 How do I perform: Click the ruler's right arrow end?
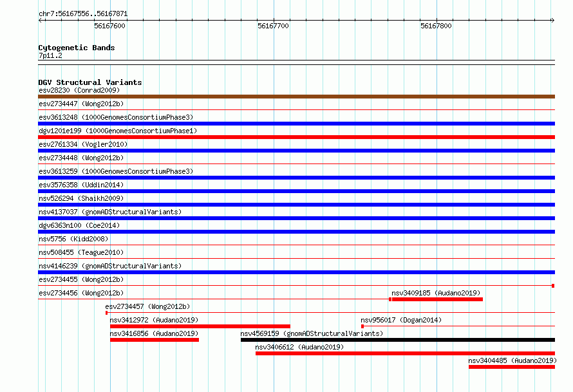(552, 20)
